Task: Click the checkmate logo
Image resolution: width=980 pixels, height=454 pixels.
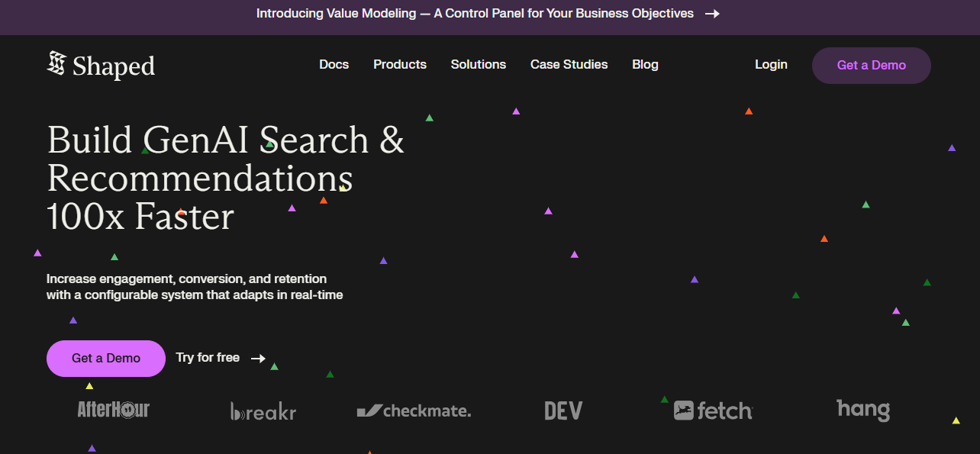Action: [x=414, y=411]
